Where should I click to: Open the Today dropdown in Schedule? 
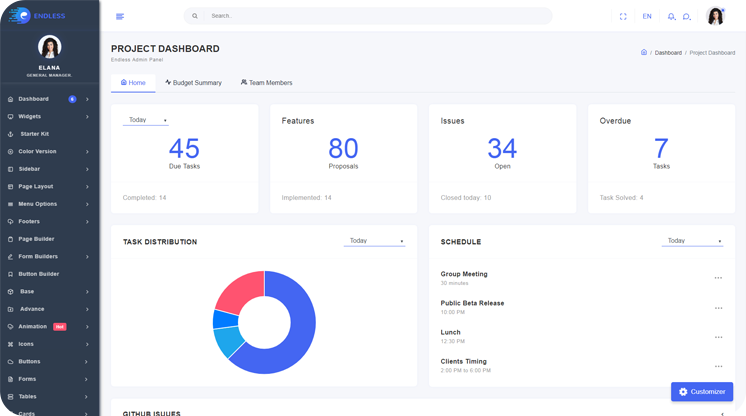(692, 241)
